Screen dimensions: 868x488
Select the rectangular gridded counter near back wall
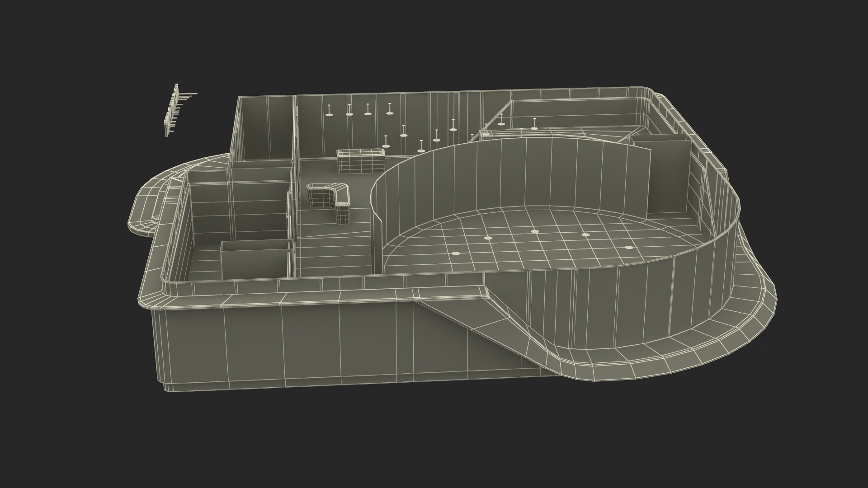click(x=360, y=161)
